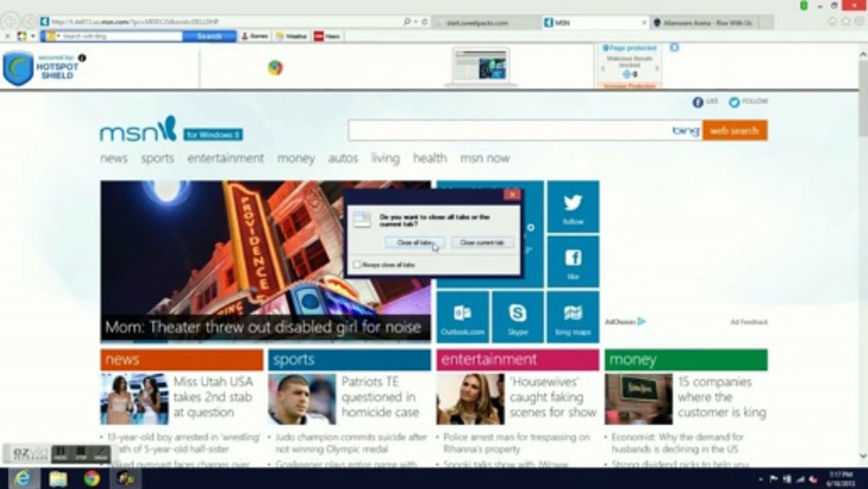Open the Twitter follow tile
868x489 pixels.
[573, 206]
